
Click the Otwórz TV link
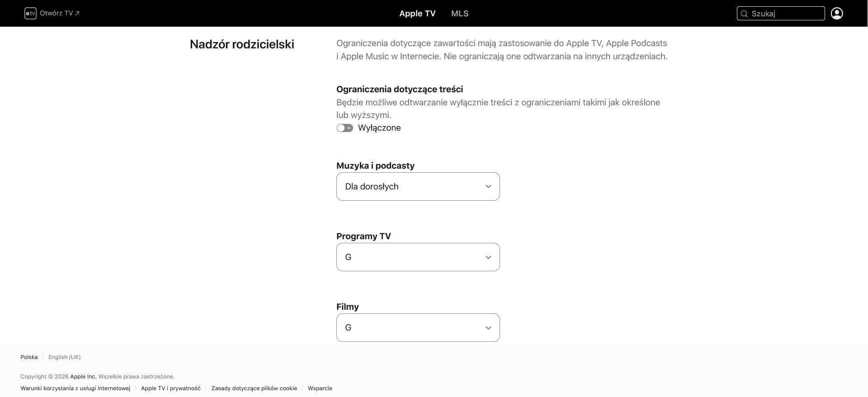[x=56, y=13]
